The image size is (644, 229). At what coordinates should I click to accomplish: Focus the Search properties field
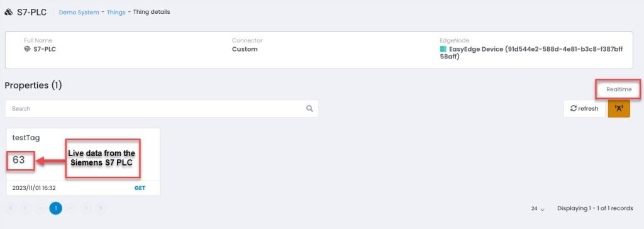click(162, 109)
